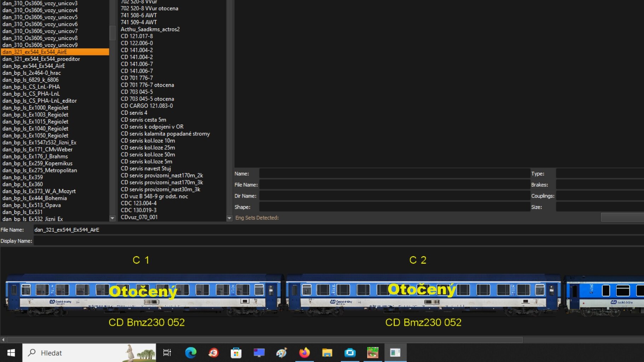Viewport: 644px width, 362px height.
Task: Click the Name field in the details panel
Action: (x=394, y=174)
